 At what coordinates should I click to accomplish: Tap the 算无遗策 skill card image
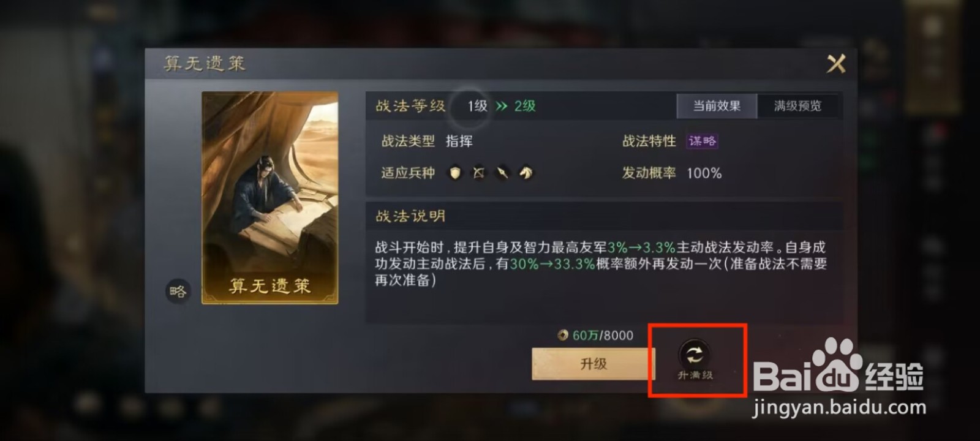[270, 198]
